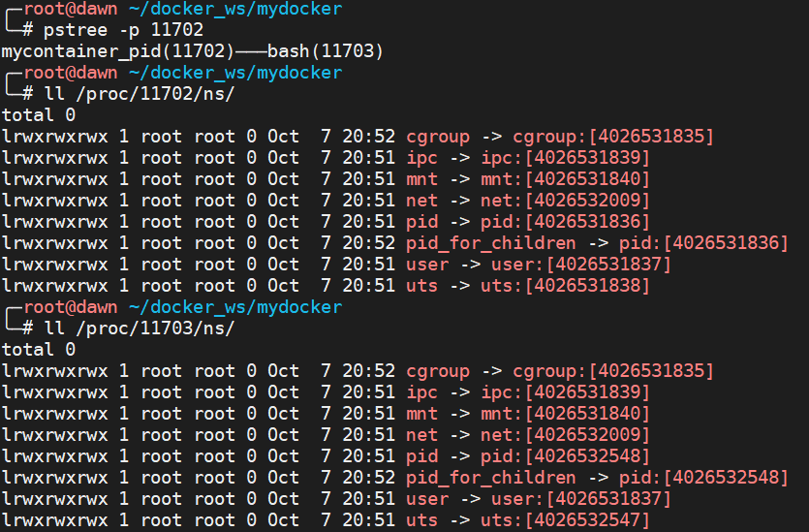Click the cgroup link name in the 11702 listing
Viewport: 809px width, 532px height.
(438, 137)
